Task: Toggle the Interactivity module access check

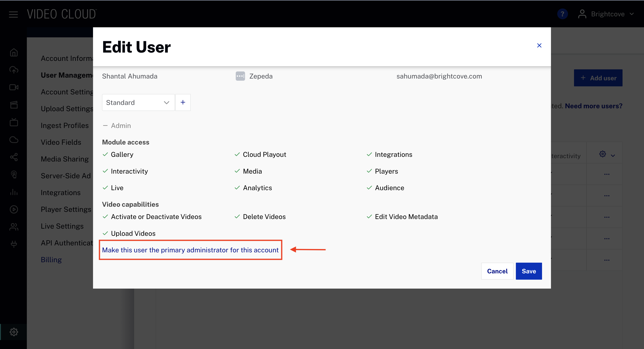Action: coord(105,171)
